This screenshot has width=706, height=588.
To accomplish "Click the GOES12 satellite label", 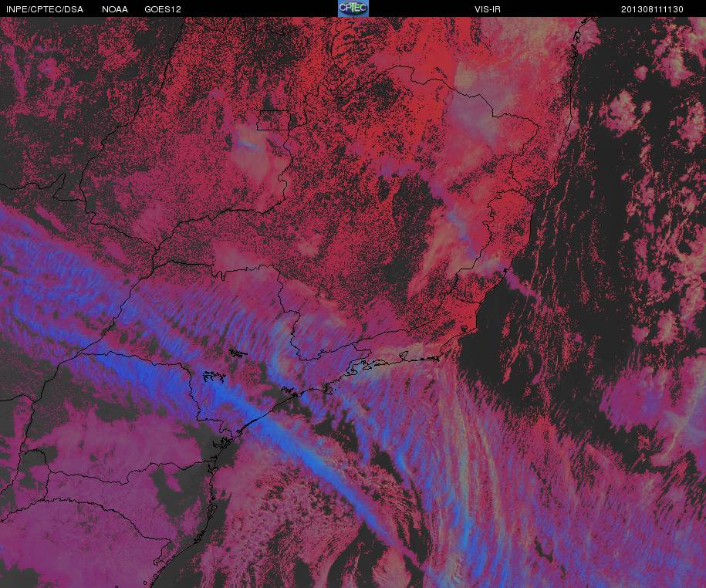I will coord(163,9).
